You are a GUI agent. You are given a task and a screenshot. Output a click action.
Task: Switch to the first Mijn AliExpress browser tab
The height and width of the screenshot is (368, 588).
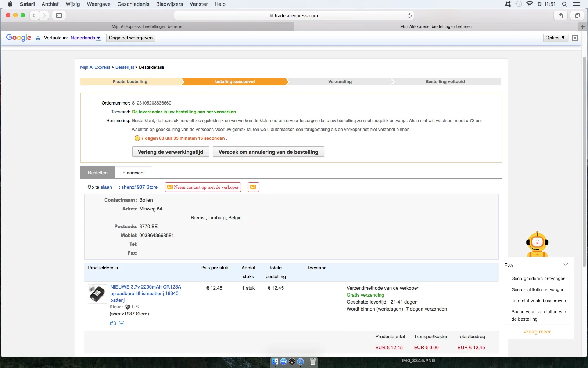[147, 26]
